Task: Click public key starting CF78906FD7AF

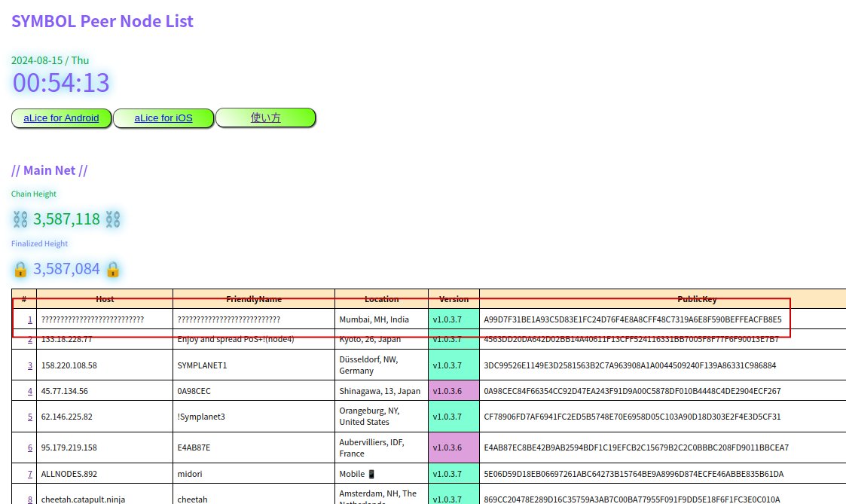Action: tap(632, 417)
